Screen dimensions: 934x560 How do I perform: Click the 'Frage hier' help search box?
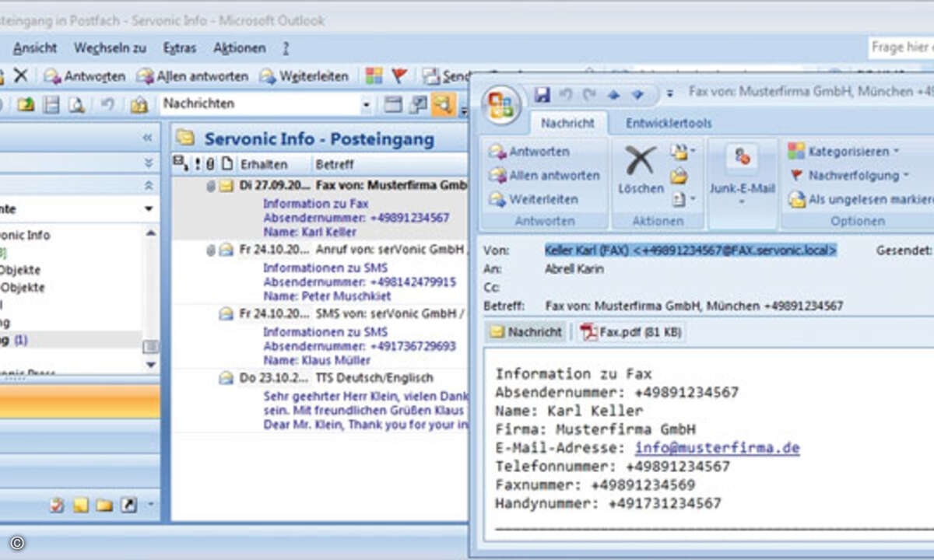click(901, 47)
